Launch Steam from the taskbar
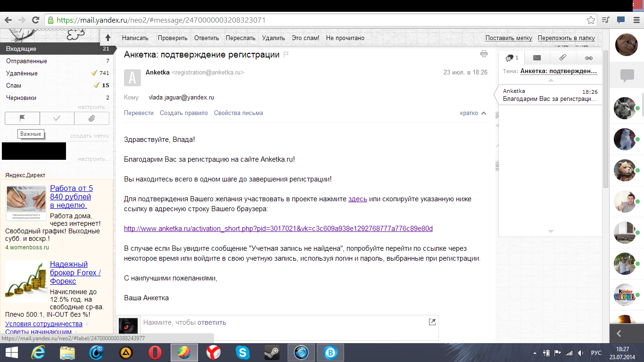Screen dimensions: 644x362 pos(272,353)
